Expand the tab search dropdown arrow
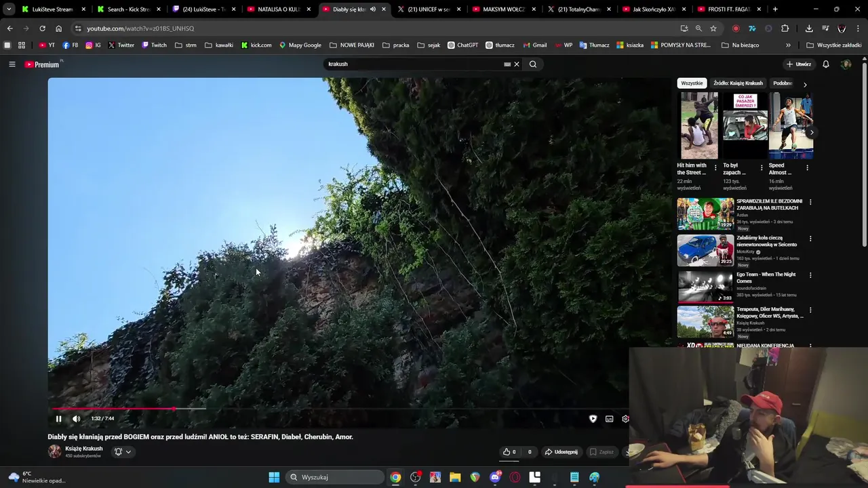Viewport: 868px width, 488px height. coord(9,9)
